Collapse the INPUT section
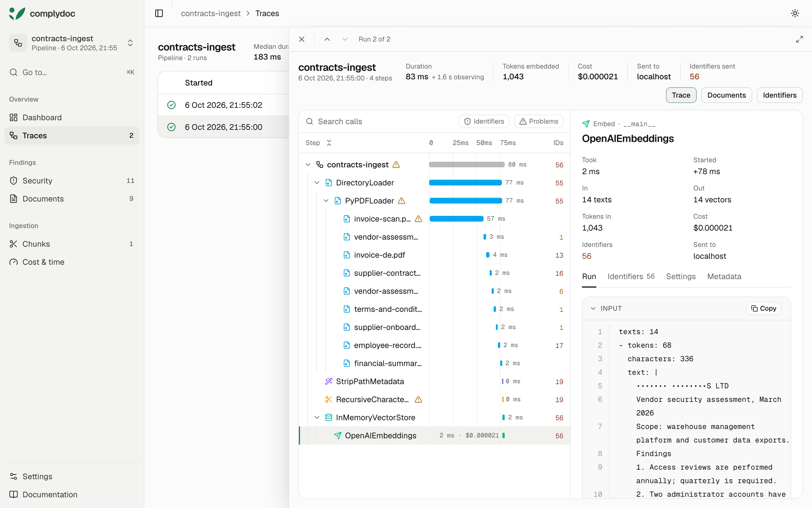The width and height of the screenshot is (812, 508). pyautogui.click(x=593, y=308)
